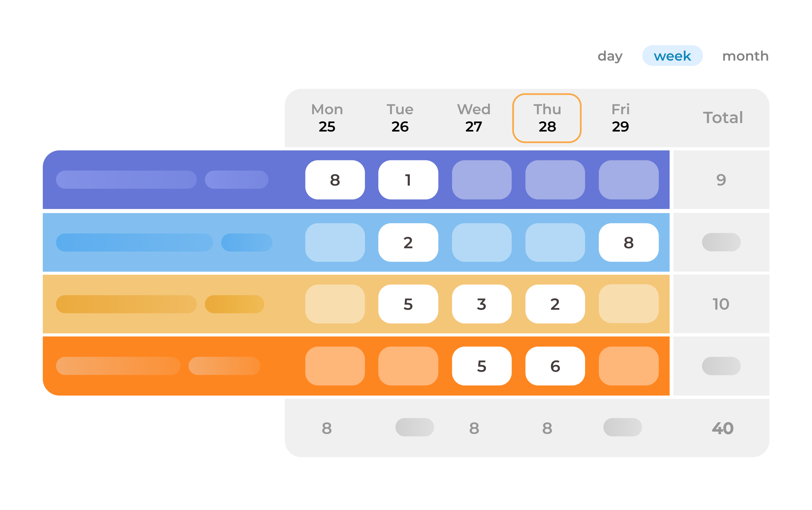The image size is (812, 510).
Task: Select the Tue 26 column header
Action: [400, 118]
